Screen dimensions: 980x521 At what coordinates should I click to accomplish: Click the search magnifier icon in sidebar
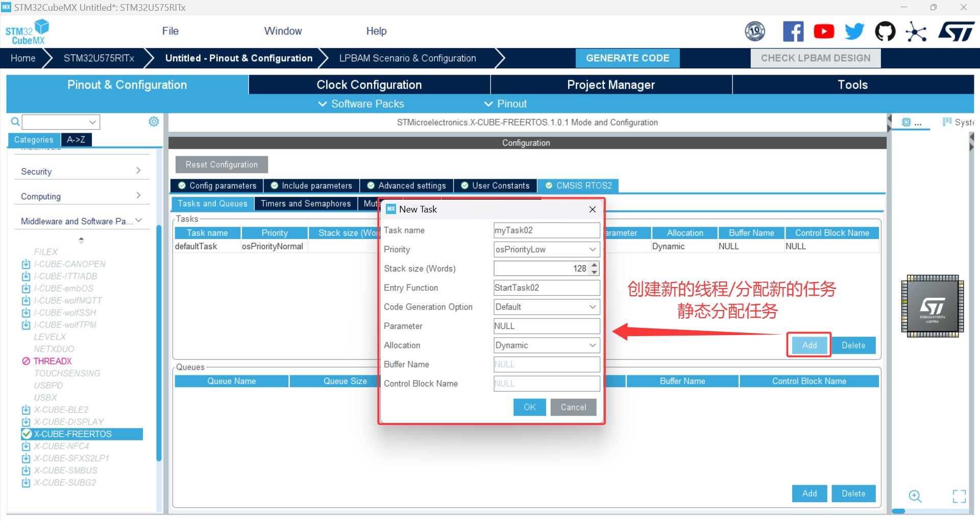click(15, 122)
